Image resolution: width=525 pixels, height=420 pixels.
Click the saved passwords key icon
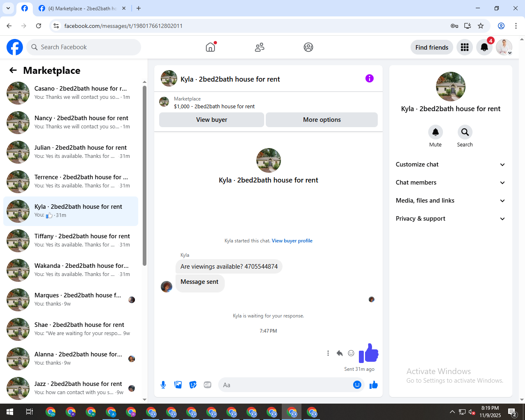tap(454, 26)
